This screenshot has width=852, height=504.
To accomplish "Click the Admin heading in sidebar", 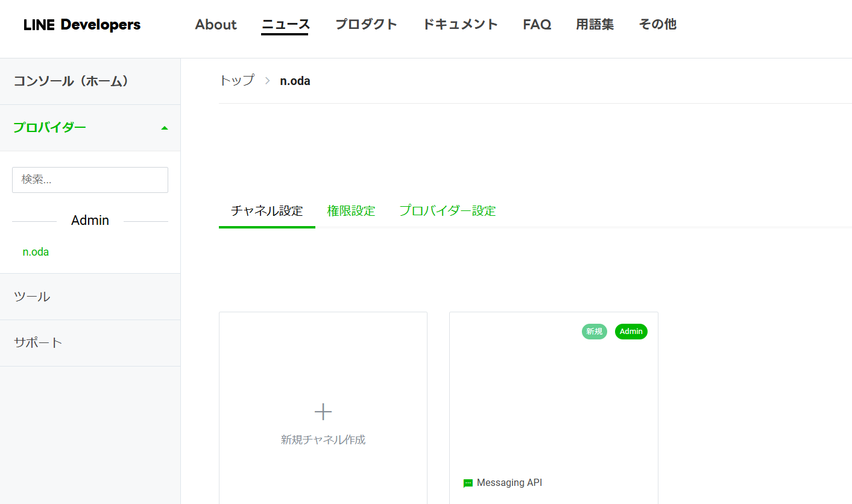I will pos(90,221).
